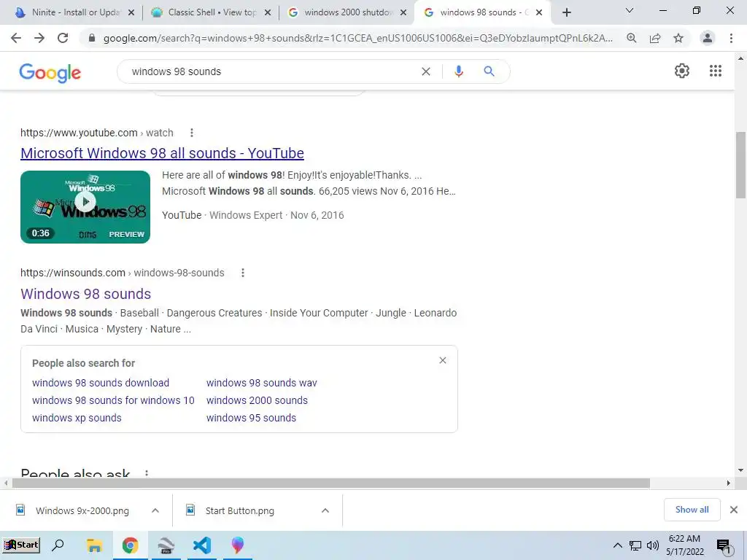Click the vertical scrollbar down arrow
This screenshot has width=747, height=560.
point(740,470)
